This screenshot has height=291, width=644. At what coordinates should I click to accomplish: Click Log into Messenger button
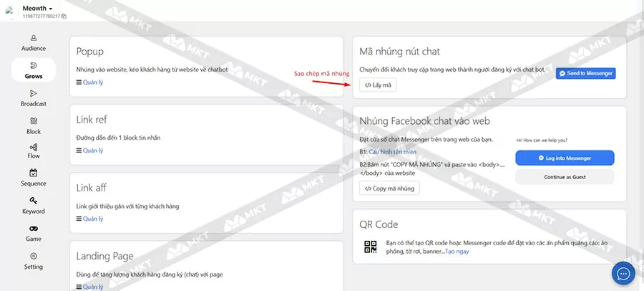(565, 158)
